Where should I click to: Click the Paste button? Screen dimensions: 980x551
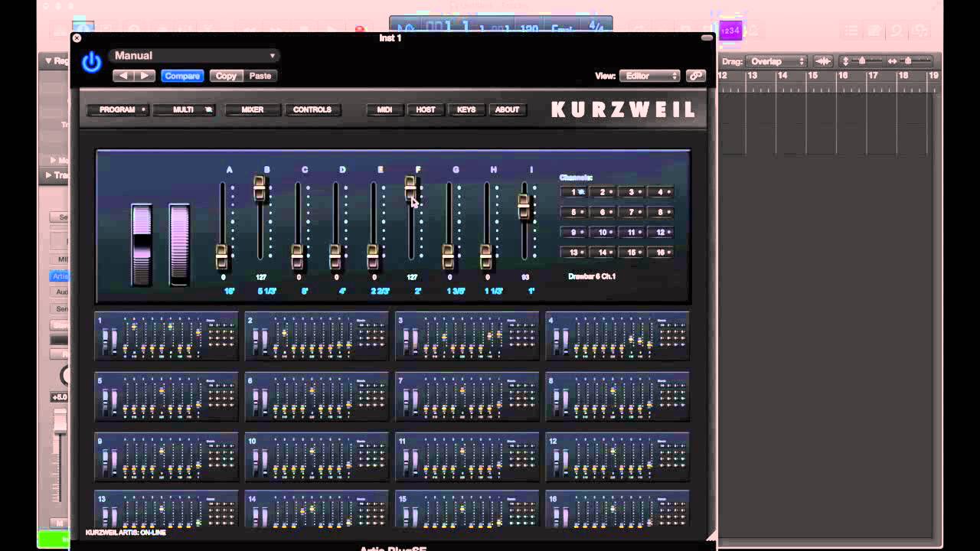click(x=260, y=76)
